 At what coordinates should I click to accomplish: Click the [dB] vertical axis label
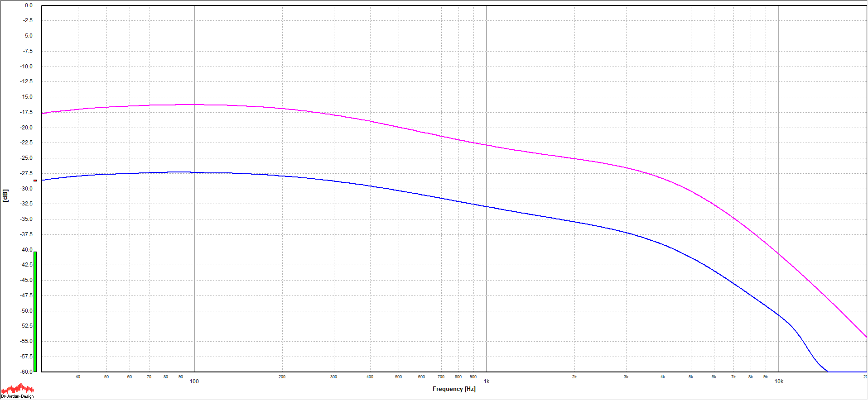(x=5, y=195)
